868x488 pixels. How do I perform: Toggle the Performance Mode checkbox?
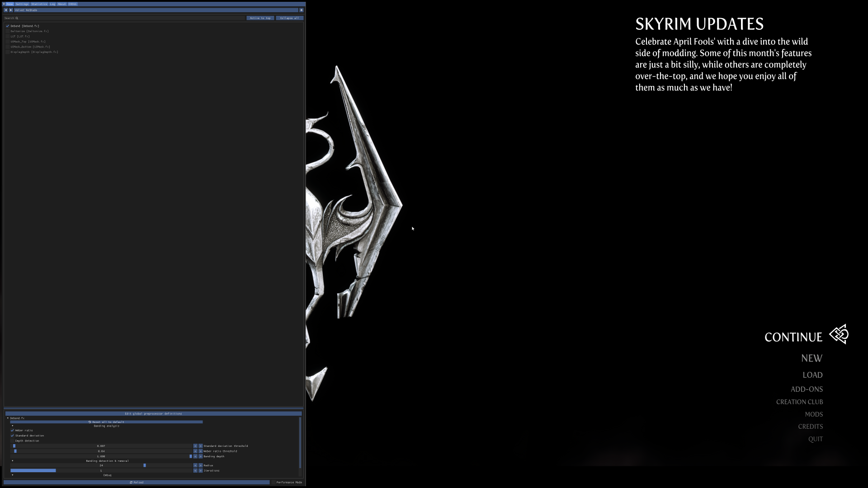274,482
